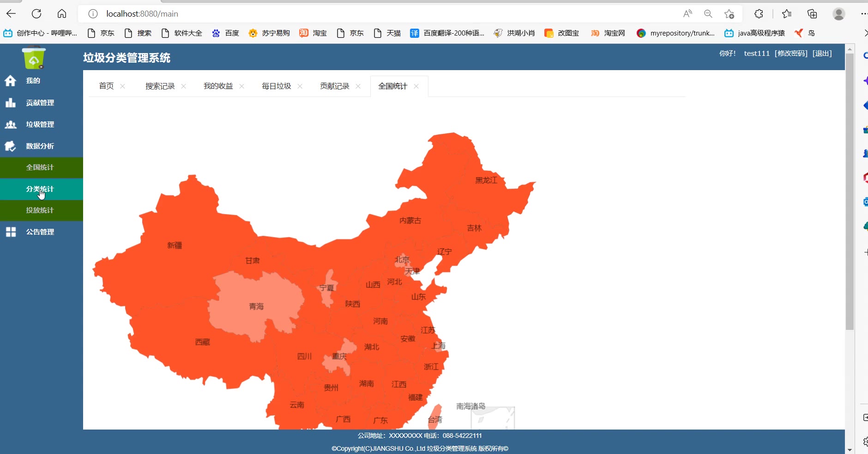The image size is (868, 454).
Task: Open the 百度翻译 bookmark
Action: 447,33
